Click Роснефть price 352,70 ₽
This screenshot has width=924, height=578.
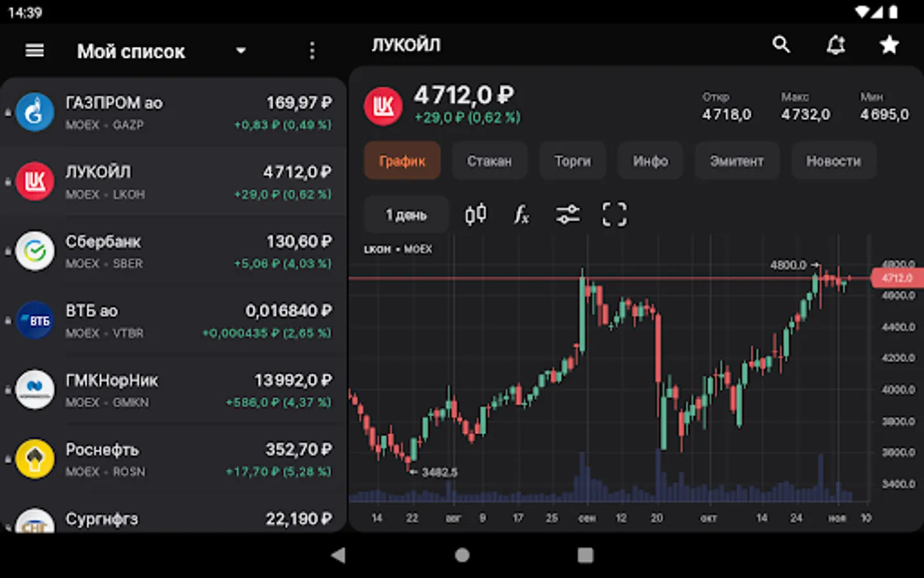(299, 450)
